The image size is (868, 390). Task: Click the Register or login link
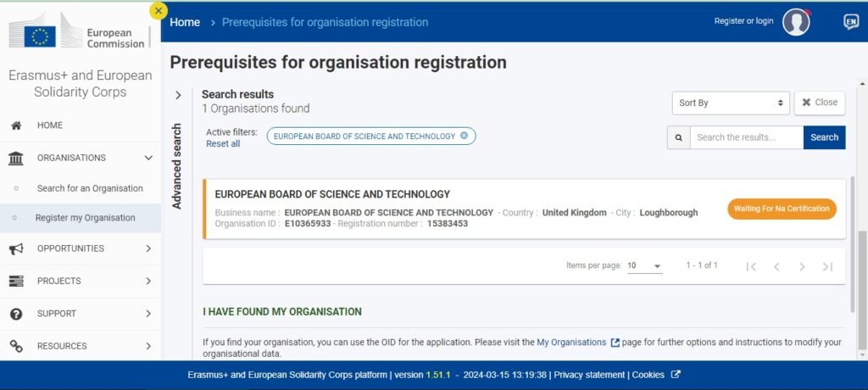(743, 21)
